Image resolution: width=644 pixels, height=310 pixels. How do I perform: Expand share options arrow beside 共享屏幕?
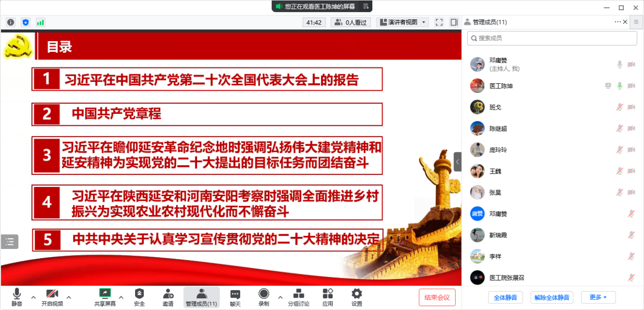tap(121, 297)
